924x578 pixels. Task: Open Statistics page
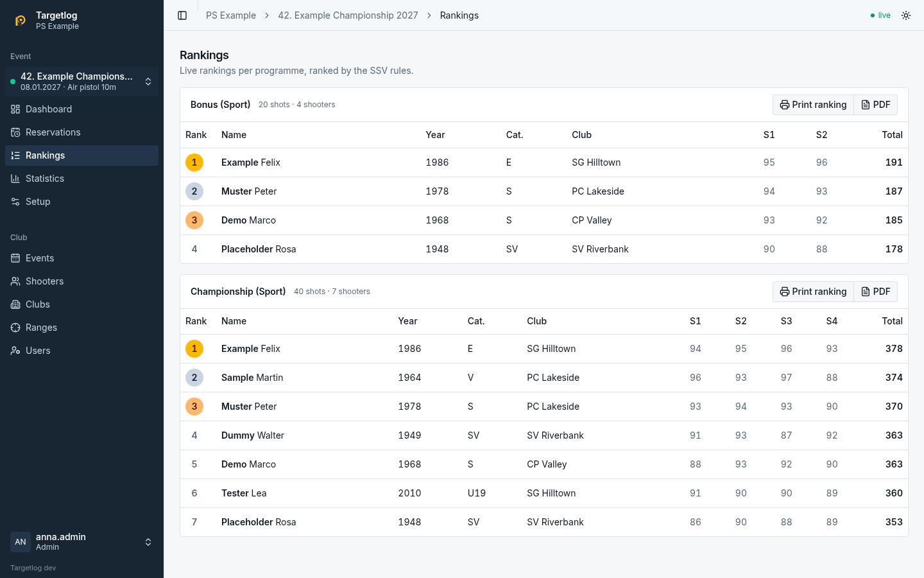(81, 179)
